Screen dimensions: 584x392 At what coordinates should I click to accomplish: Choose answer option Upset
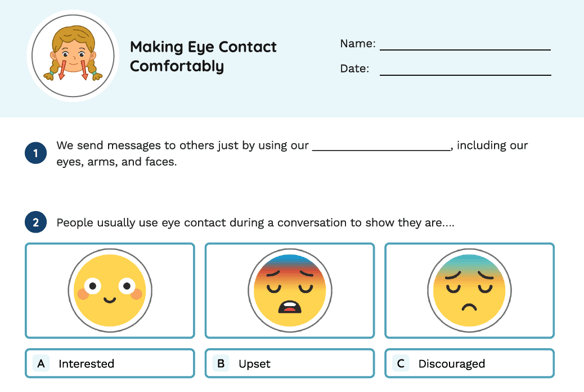pos(290,363)
